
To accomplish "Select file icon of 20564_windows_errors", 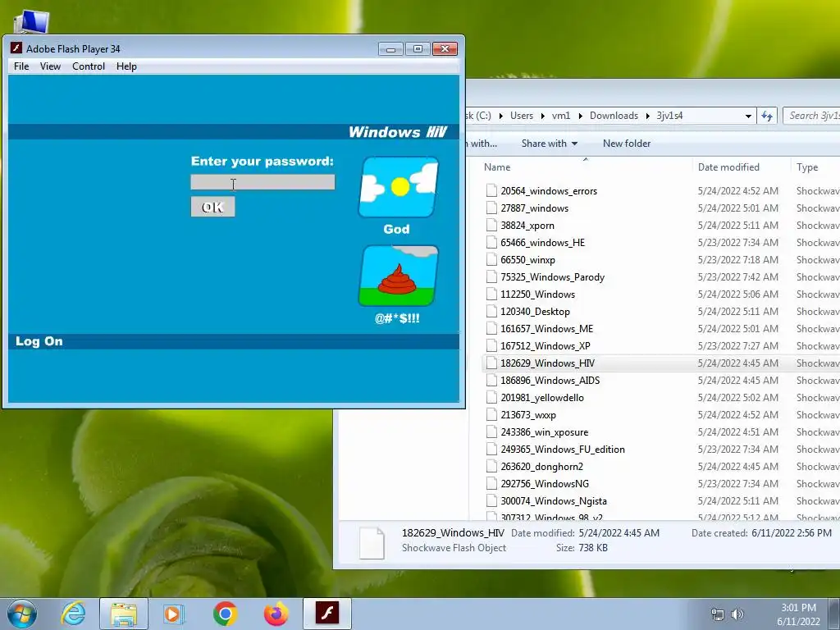I will (491, 190).
